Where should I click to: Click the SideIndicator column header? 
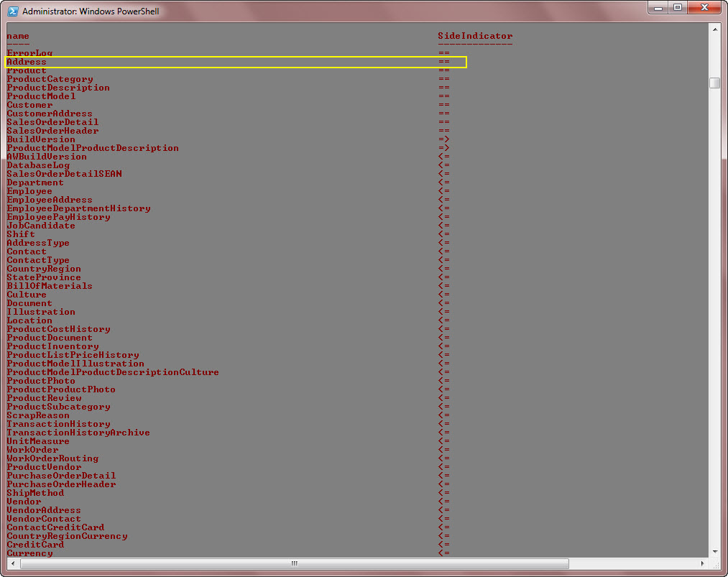[x=474, y=36]
